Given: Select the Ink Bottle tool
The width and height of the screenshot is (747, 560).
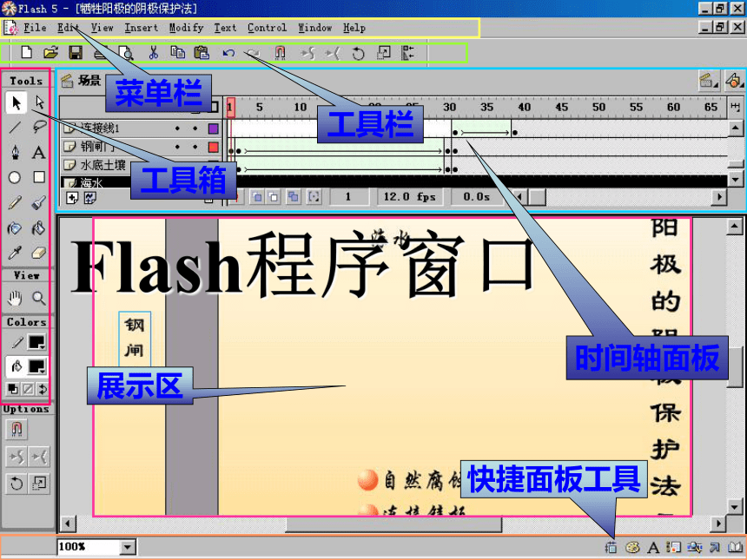Looking at the screenshot, I should click(x=14, y=228).
